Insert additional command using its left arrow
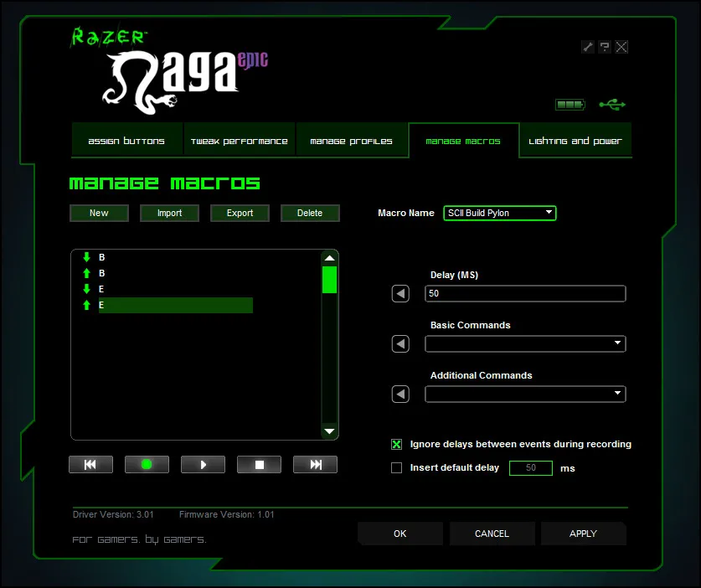Viewport: 701px width, 588px height. (400, 394)
